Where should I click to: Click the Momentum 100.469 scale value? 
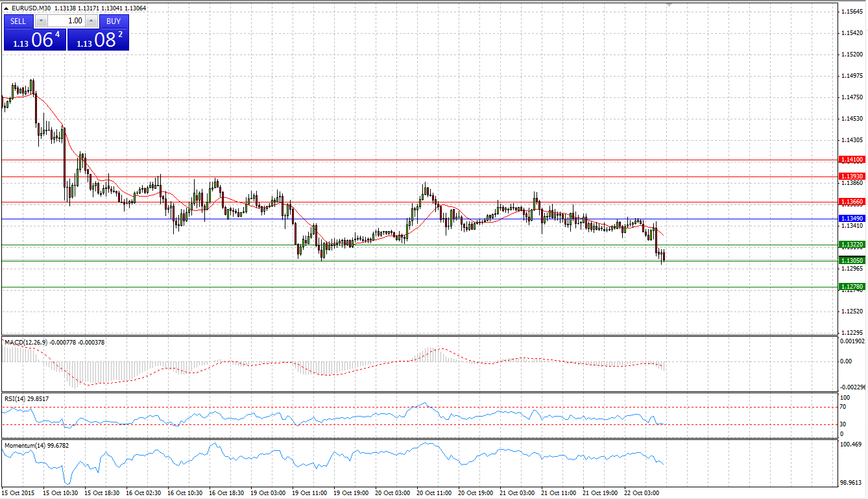850,444
